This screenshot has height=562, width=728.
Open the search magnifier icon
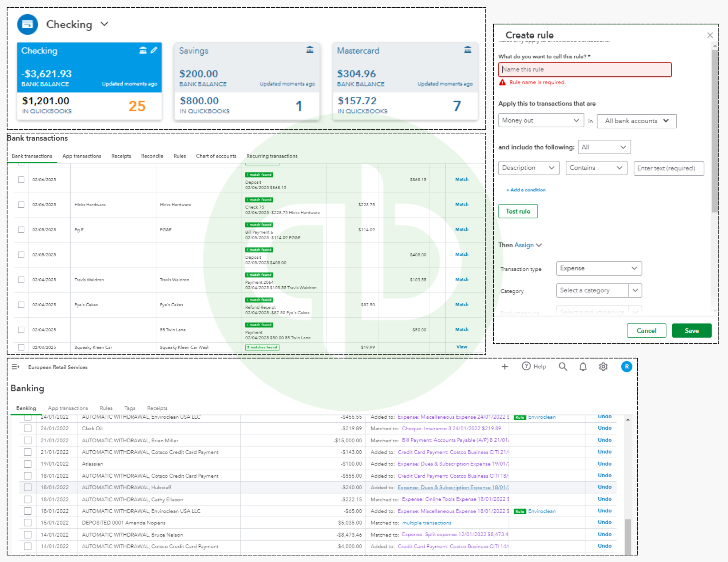tap(563, 367)
